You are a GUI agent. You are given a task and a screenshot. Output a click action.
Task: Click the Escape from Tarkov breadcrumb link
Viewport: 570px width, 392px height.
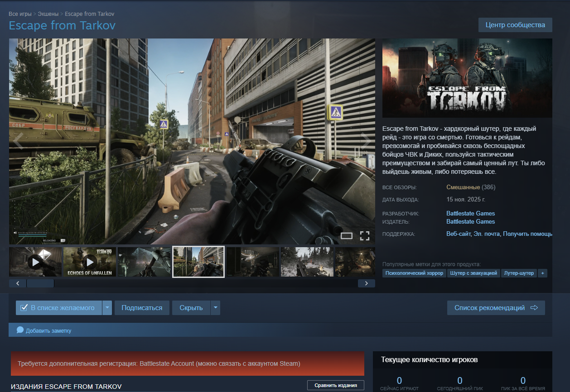pos(89,14)
